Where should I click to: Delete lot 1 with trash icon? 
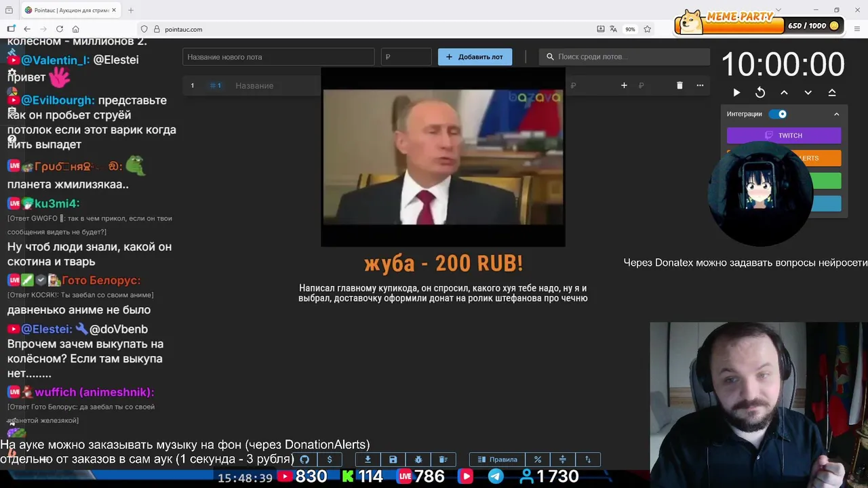[x=679, y=85]
